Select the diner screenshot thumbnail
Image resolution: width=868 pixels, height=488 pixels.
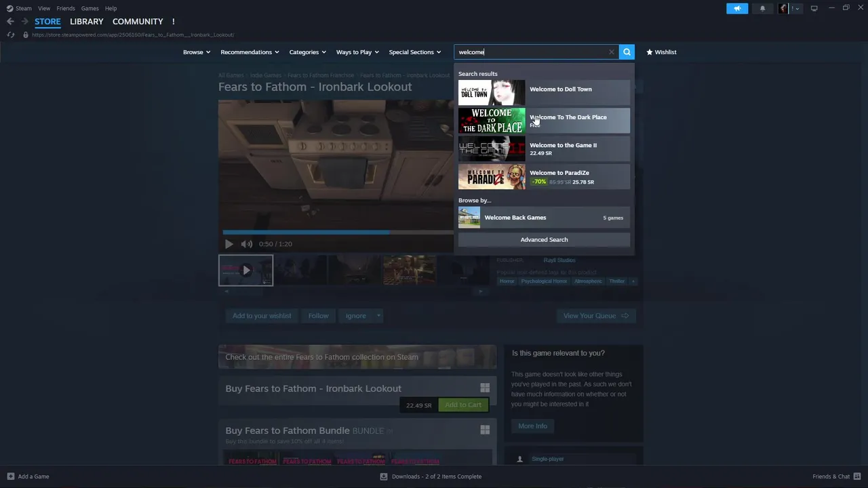pyautogui.click(x=409, y=270)
